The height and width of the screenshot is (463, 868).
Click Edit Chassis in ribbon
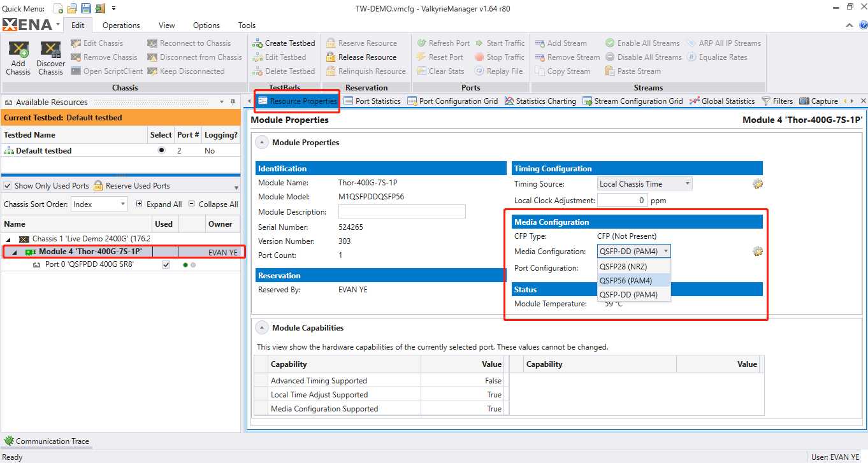coord(97,43)
